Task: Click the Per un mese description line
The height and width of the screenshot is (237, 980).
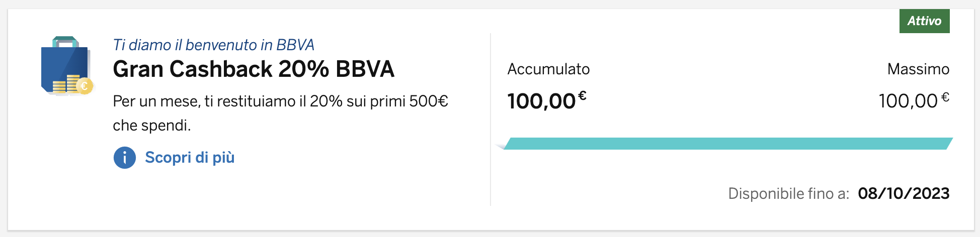Action: point(280,101)
